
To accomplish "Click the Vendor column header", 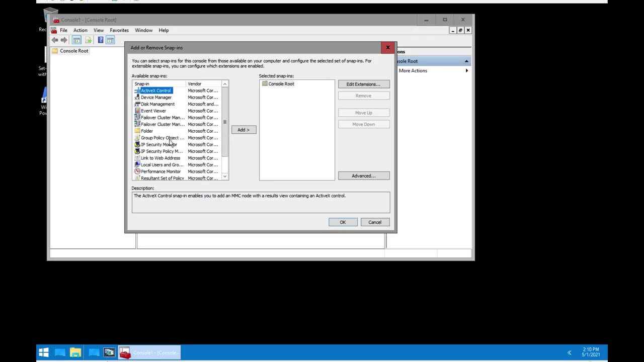I will [203, 84].
